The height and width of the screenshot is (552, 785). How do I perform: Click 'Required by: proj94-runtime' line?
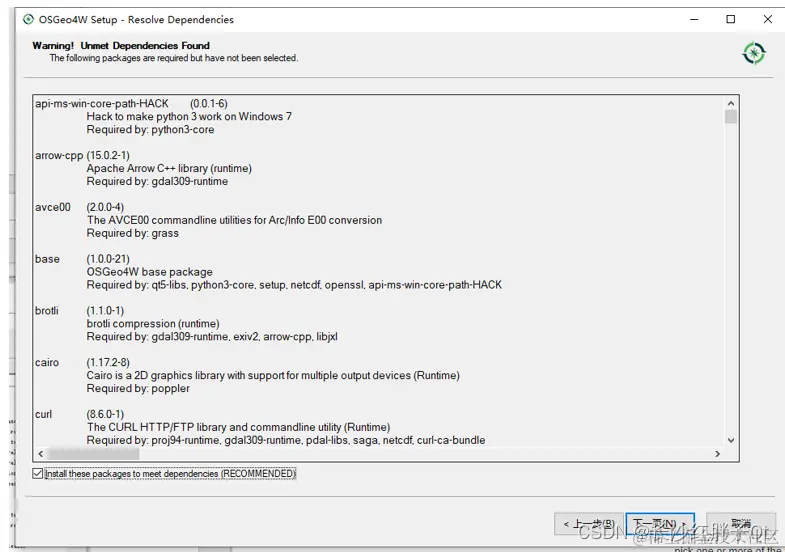(286, 440)
